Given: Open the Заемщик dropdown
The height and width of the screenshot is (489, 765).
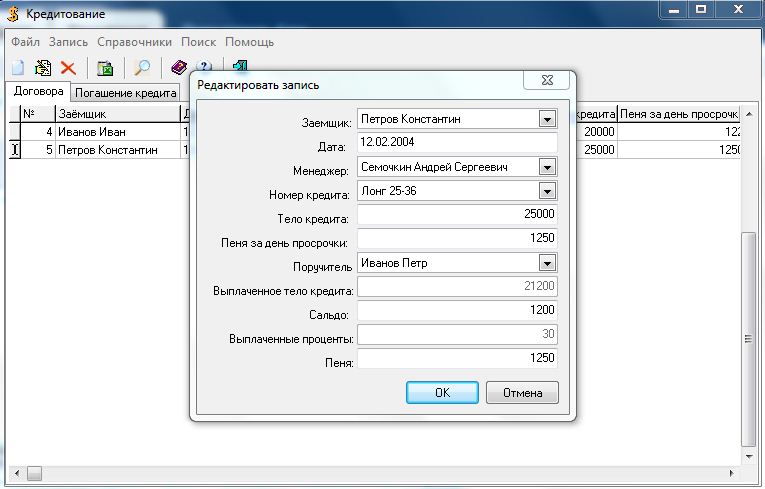Looking at the screenshot, I should pyautogui.click(x=547, y=119).
